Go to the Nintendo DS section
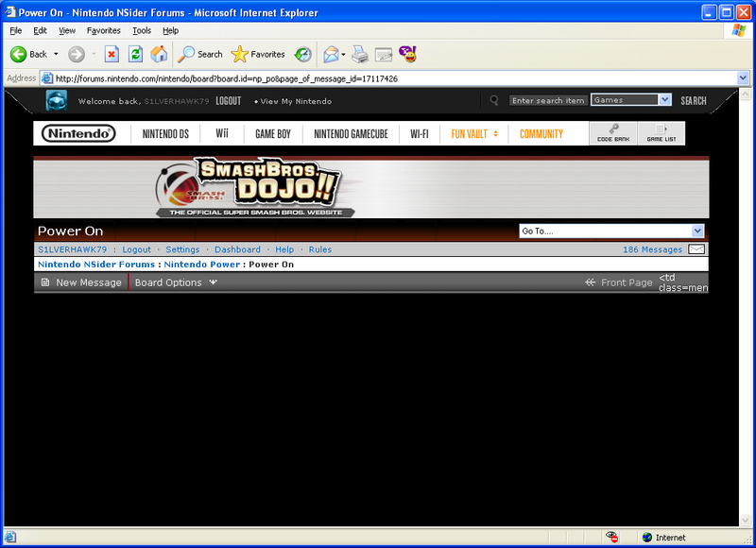Screen dimensions: 756x548 (166, 134)
